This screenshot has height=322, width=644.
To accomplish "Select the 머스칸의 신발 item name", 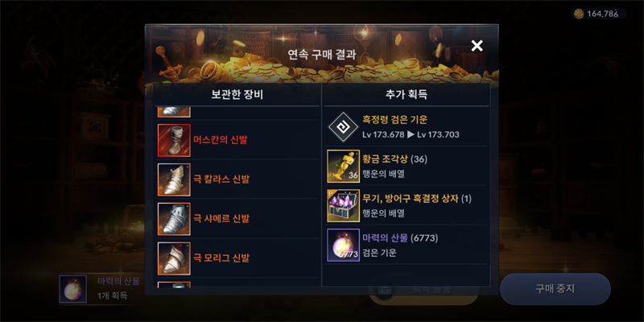I will coord(221,140).
